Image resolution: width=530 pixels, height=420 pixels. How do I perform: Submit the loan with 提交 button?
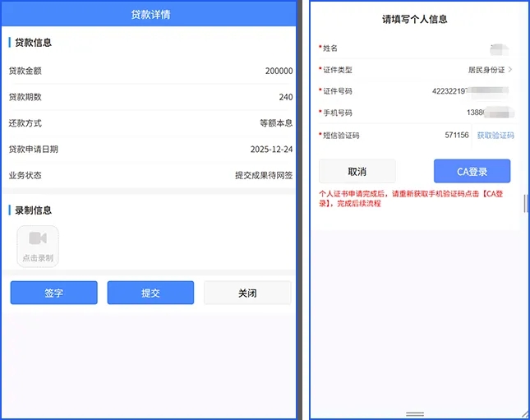point(150,293)
